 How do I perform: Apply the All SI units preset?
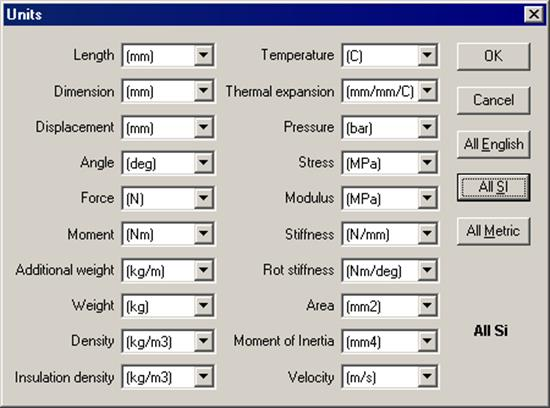[494, 187]
